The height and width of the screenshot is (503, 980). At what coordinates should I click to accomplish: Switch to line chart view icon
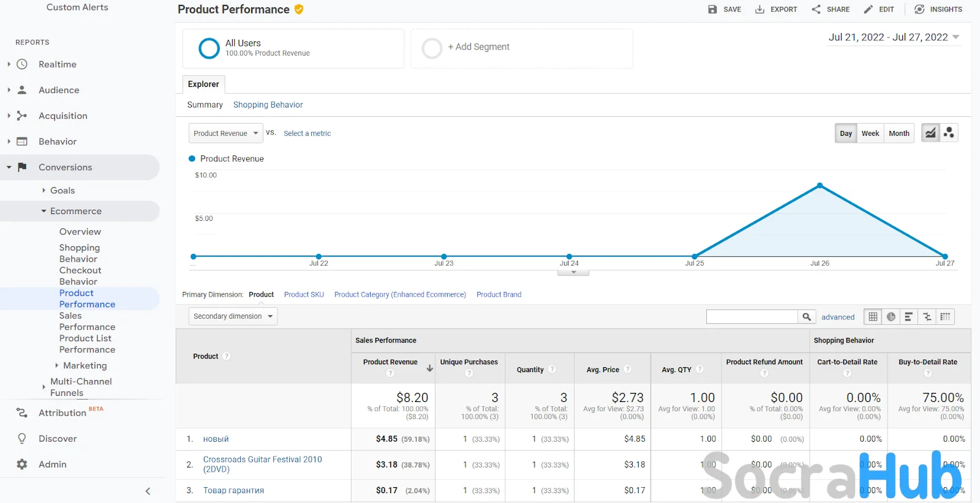pos(930,133)
